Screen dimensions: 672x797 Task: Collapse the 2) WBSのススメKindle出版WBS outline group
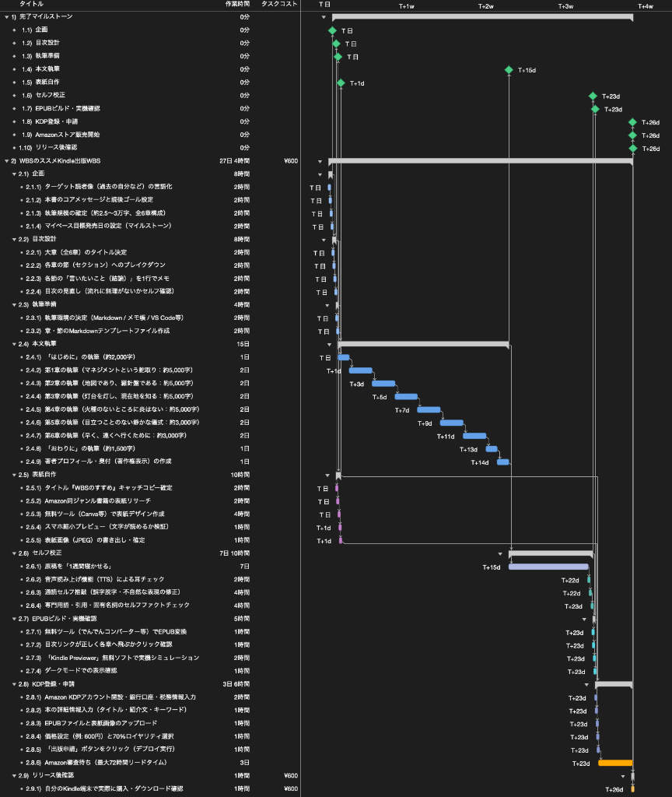[6, 161]
